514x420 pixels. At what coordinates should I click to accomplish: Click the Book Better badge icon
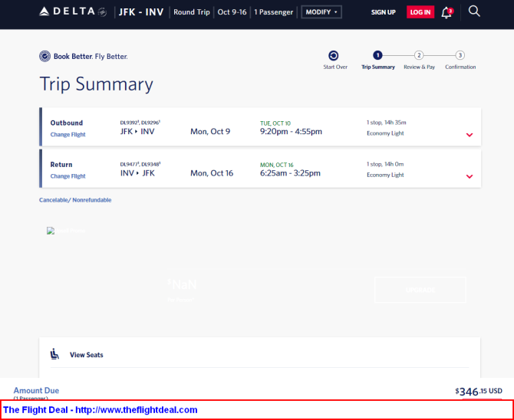44,57
